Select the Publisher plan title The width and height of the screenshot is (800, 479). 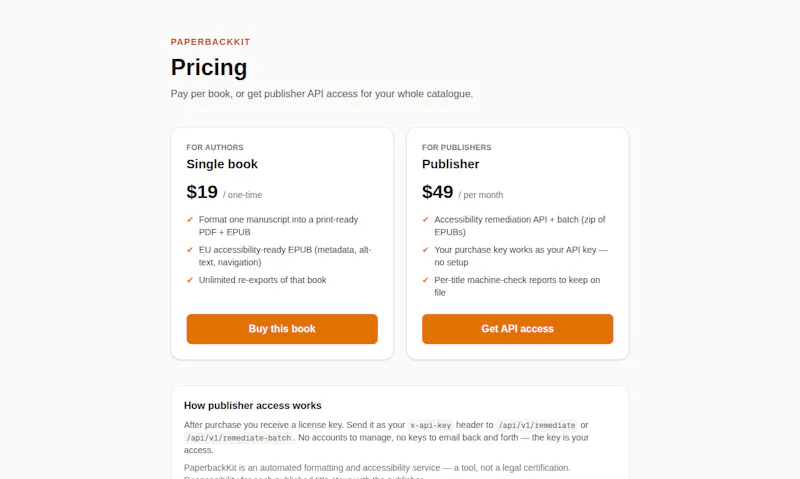451,164
